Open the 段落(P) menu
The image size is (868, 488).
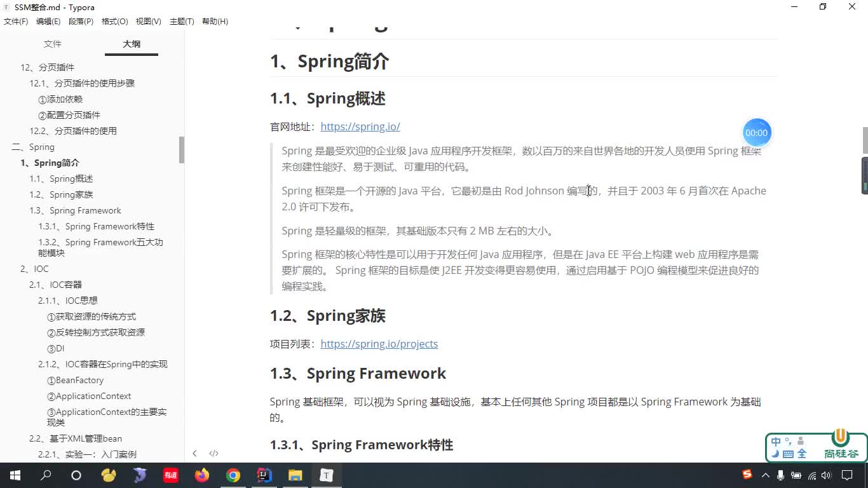coord(81,21)
